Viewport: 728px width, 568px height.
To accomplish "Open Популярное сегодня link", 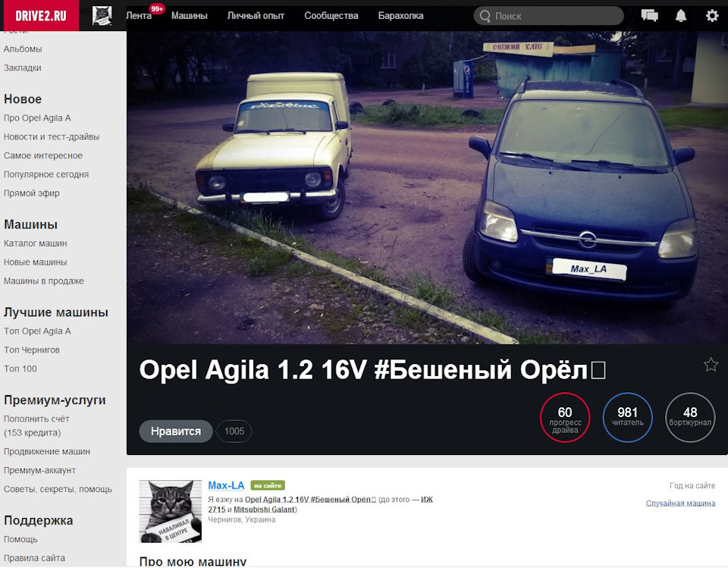I will [46, 174].
